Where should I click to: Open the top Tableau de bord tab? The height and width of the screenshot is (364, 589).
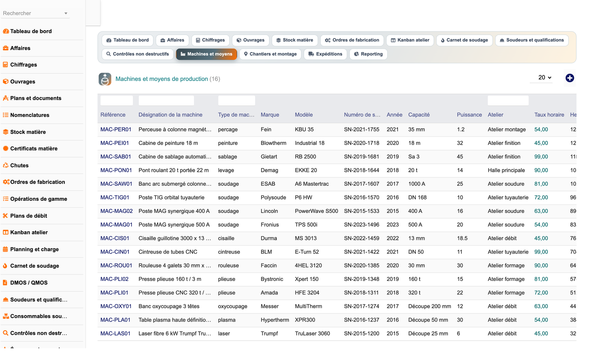click(x=128, y=40)
